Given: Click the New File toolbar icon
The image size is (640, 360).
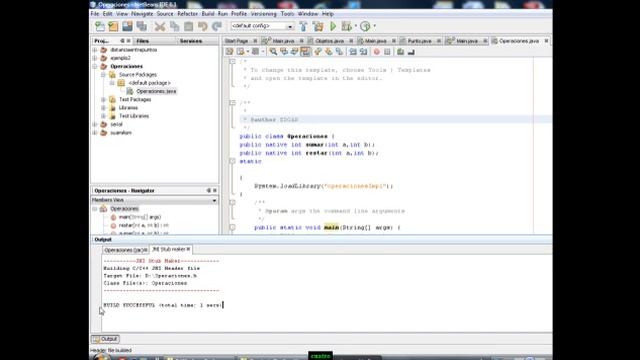Looking at the screenshot, I should pos(100,27).
